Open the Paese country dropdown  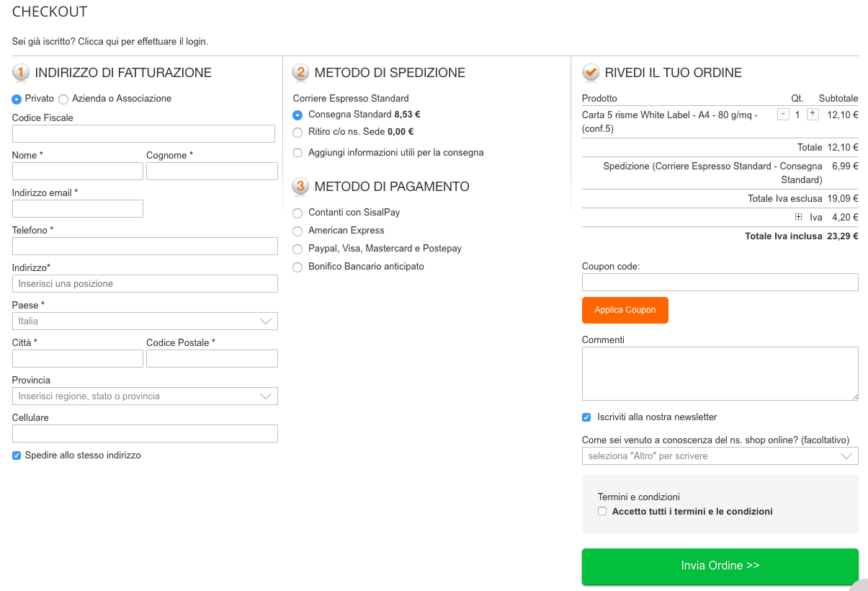[145, 321]
